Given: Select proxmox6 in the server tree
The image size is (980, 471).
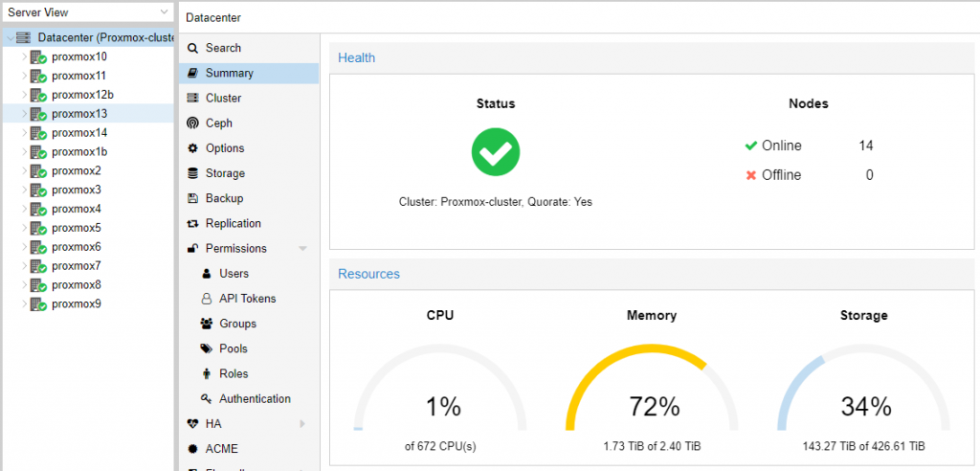Looking at the screenshot, I should [88, 247].
